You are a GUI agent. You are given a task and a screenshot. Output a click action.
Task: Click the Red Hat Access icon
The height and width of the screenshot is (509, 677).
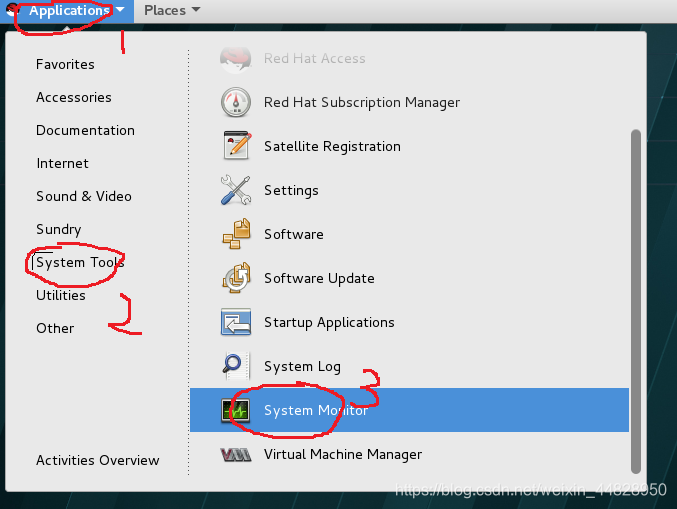[235, 59]
